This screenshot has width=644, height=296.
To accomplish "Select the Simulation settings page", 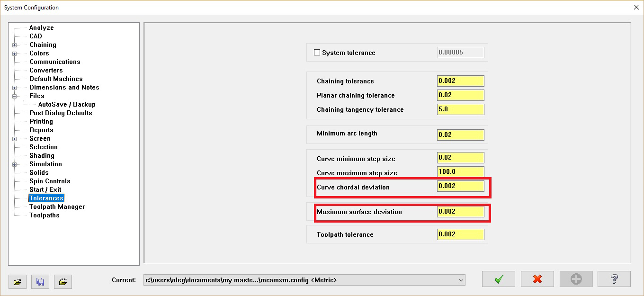I will [x=45, y=164].
